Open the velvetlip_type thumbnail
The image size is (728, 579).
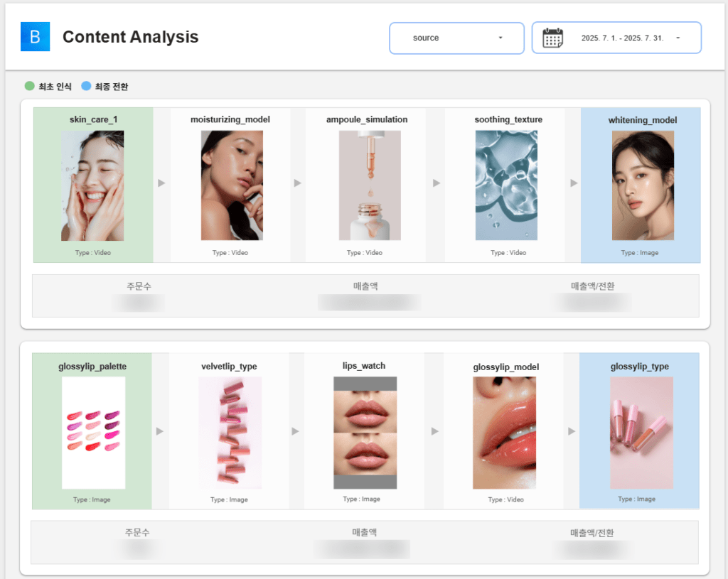[x=230, y=433]
